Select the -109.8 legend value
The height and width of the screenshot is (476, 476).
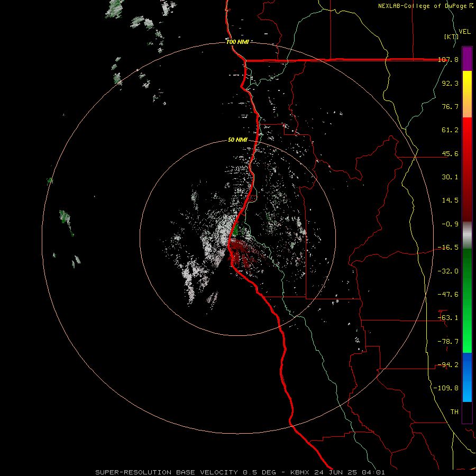446,388
